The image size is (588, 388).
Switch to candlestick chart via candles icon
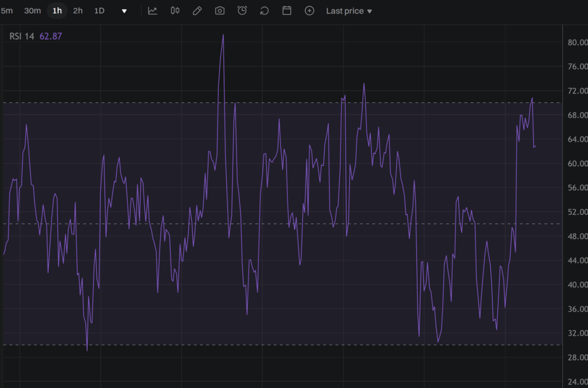click(175, 10)
